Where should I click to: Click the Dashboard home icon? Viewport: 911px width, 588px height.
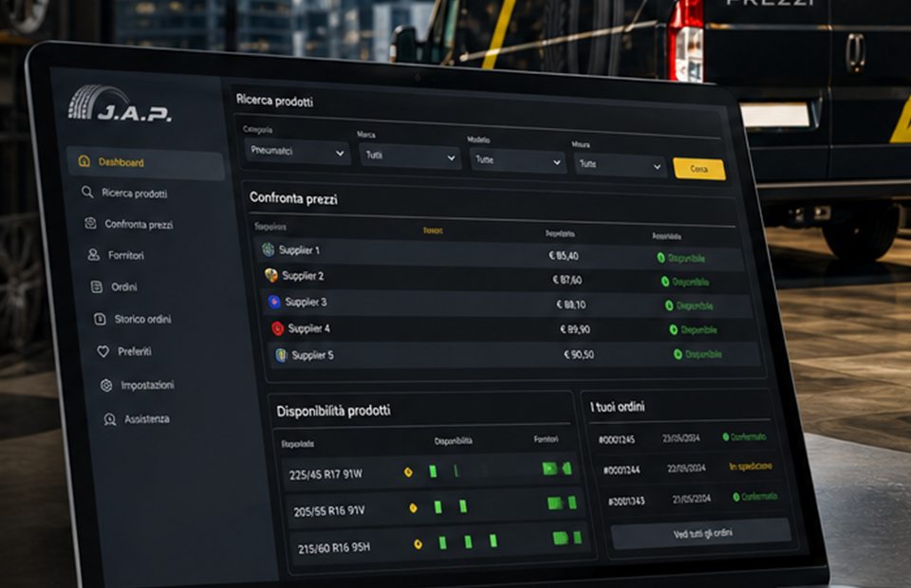click(x=84, y=161)
